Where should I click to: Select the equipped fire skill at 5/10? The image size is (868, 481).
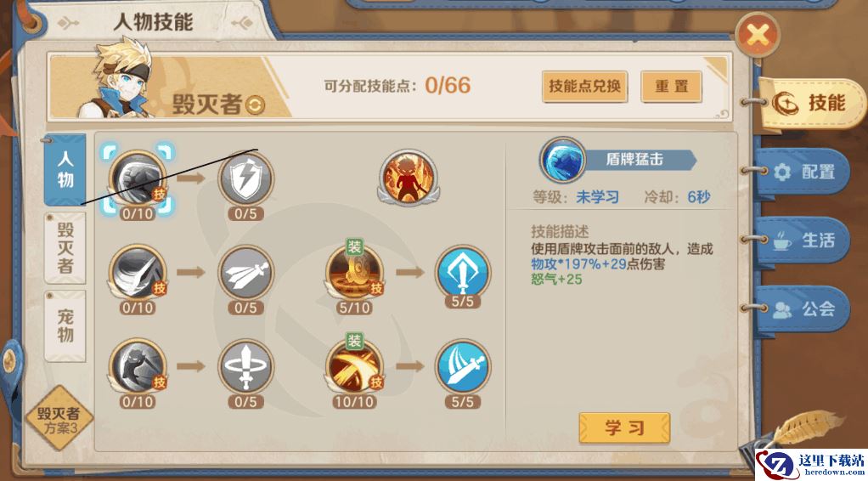354,272
